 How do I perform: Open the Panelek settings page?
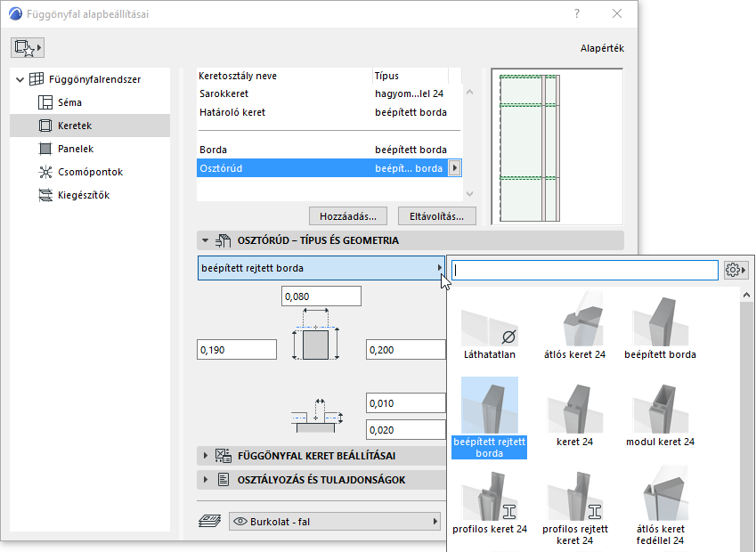pyautogui.click(x=76, y=150)
